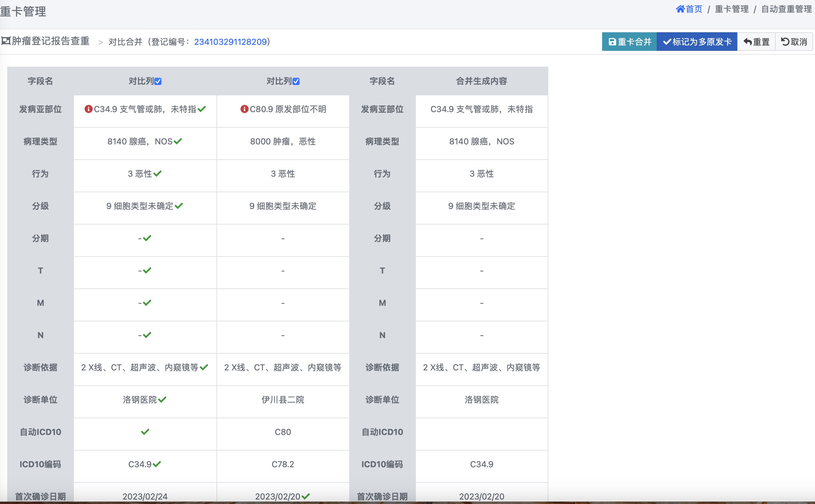This screenshot has height=504, width=815.
Task: Click green checkmark in 自动ICD10 row
Action: (x=145, y=432)
